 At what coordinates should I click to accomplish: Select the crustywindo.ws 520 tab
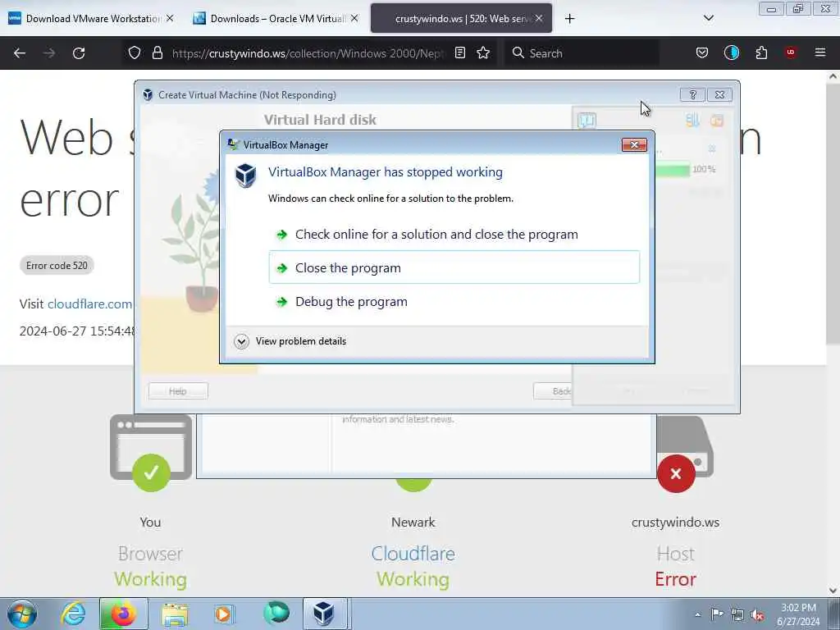[461, 19]
